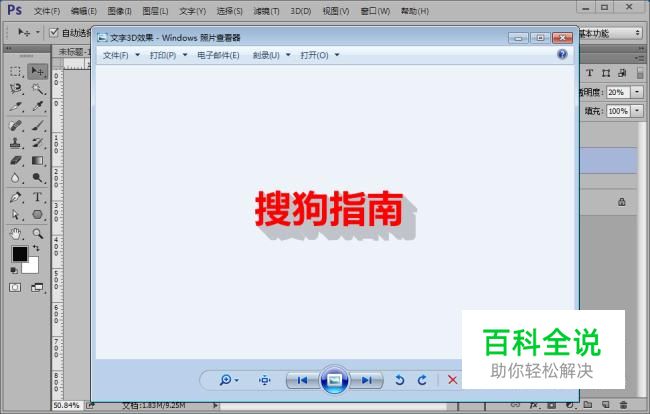This screenshot has width=650, height=414.
Task: Toggle Quick Mask mode
Action: click(x=15, y=287)
